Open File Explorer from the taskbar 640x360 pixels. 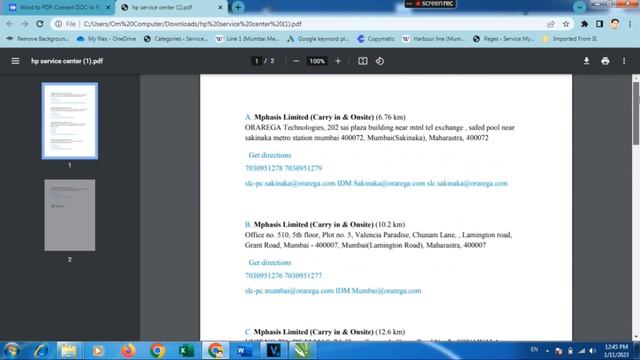click(x=69, y=351)
